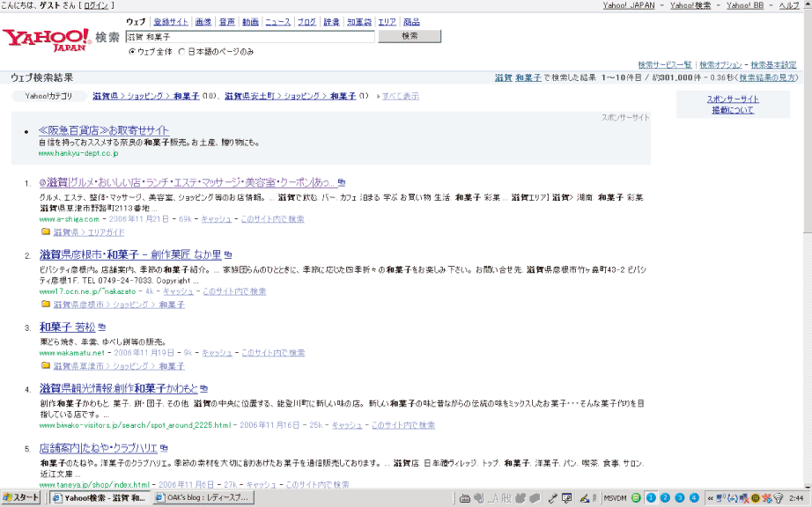Switch to the 知恵袋 search tab

[x=358, y=22]
